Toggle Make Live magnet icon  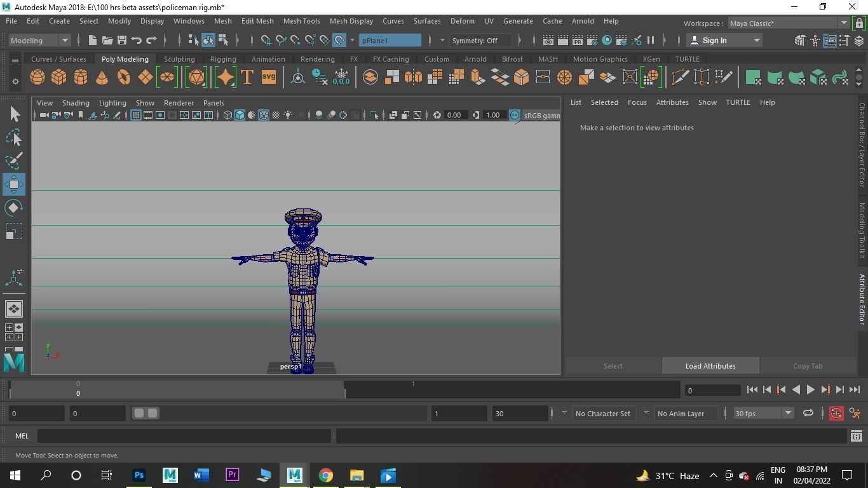[x=339, y=40]
